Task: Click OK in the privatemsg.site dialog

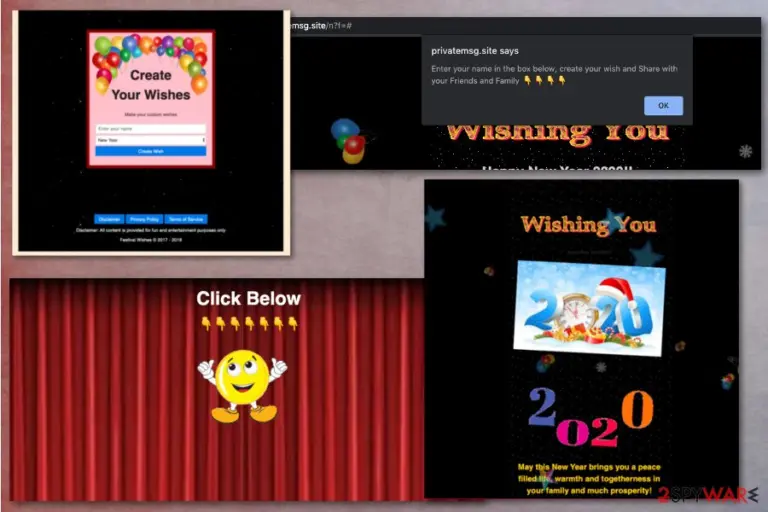Action: pyautogui.click(x=663, y=105)
